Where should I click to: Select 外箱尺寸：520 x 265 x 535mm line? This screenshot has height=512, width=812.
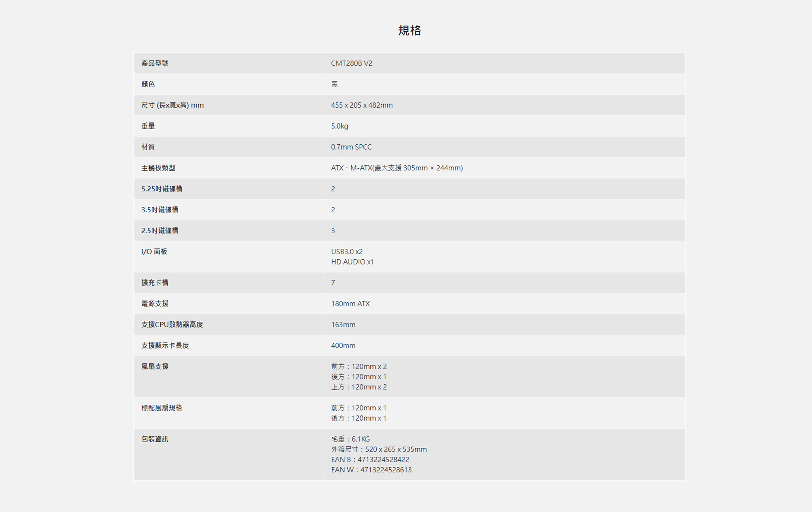(379, 449)
